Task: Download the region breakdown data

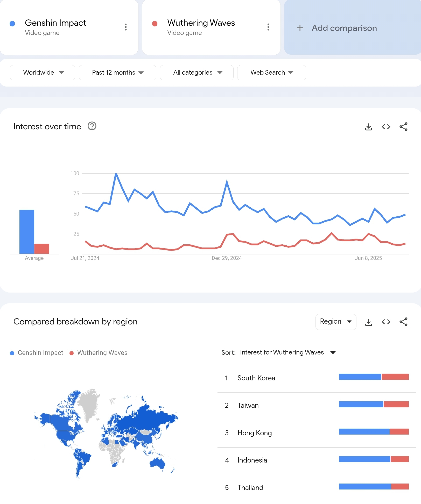Action: point(368,322)
